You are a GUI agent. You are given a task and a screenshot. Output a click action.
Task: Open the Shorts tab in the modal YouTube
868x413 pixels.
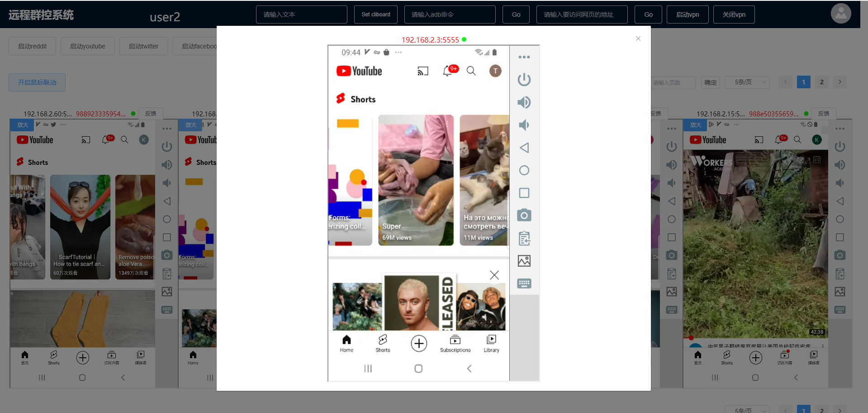(x=383, y=344)
